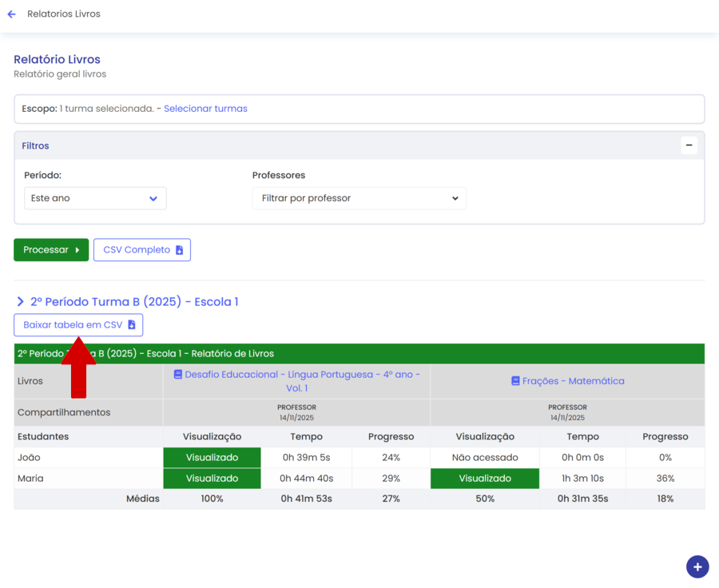
Task: Click the book icon beside Frações
Action: coord(515,381)
